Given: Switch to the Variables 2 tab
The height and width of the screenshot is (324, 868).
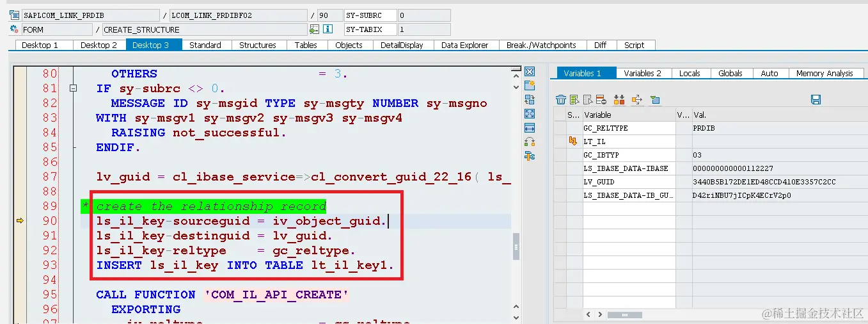Looking at the screenshot, I should [643, 73].
